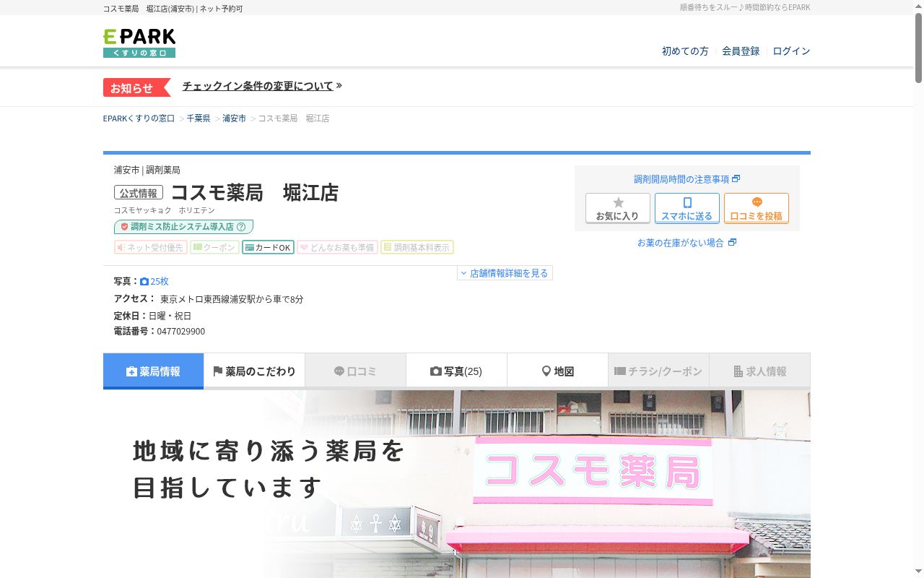Image resolution: width=924 pixels, height=578 pixels.
Task: Open チェックイン条件の変更について notice
Action: (x=262, y=86)
